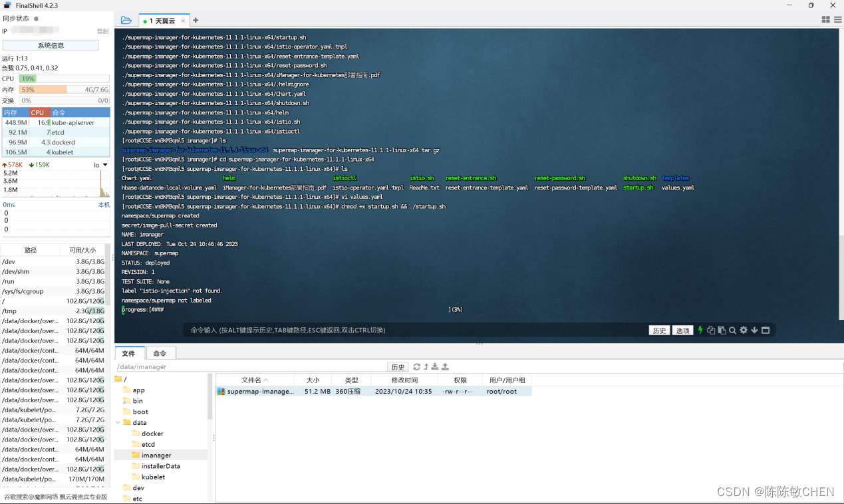Select the kube-apiserver process row
The image size is (844, 504).
(56, 122)
